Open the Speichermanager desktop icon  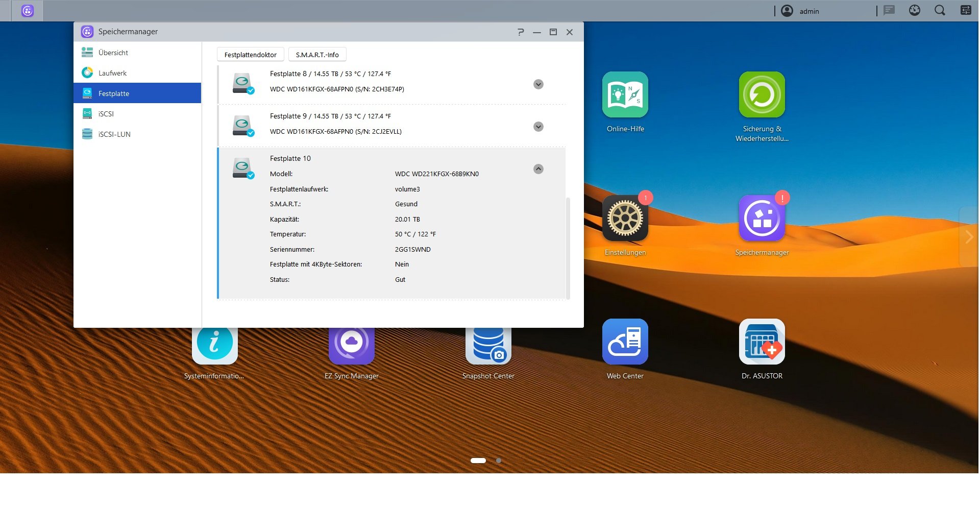(762, 218)
